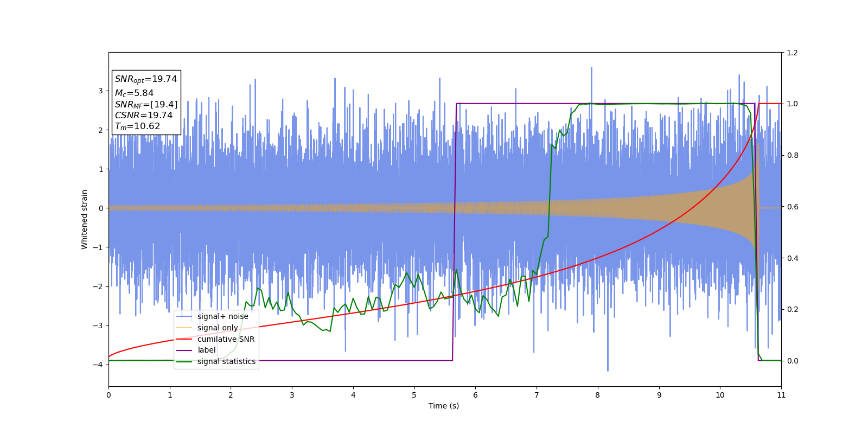The height and width of the screenshot is (434, 868).
Task: Click the 'Time (s)' x-axis label
Action: 444,406
